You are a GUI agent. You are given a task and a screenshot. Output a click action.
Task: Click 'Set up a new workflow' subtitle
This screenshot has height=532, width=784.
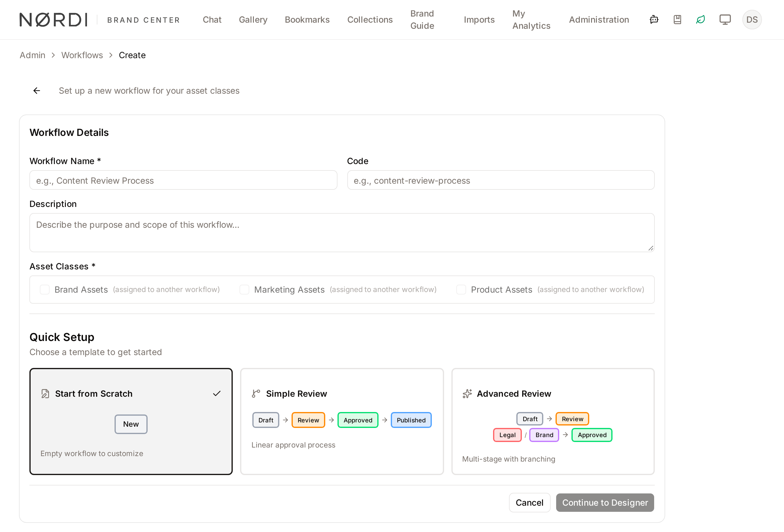pos(149,91)
